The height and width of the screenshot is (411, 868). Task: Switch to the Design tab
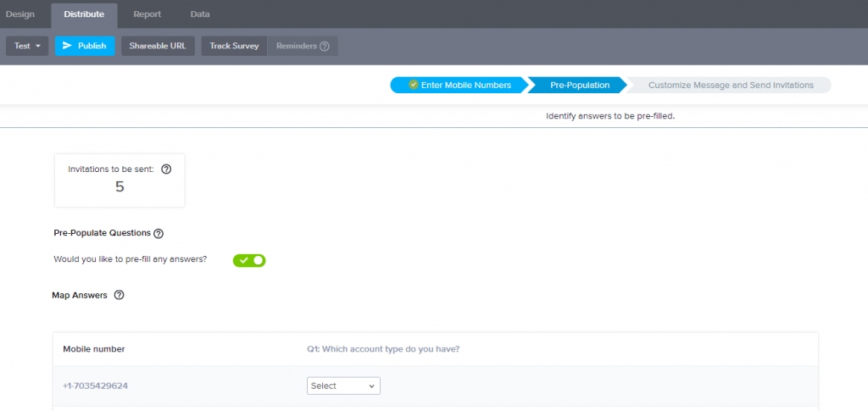(x=20, y=14)
